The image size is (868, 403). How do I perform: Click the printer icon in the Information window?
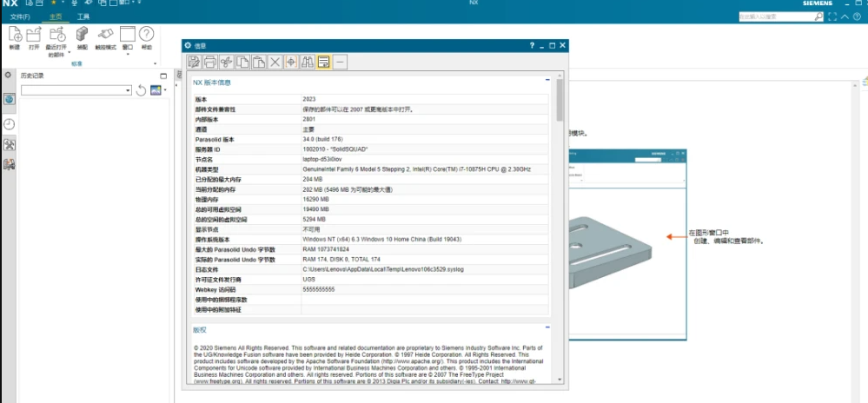coord(209,62)
